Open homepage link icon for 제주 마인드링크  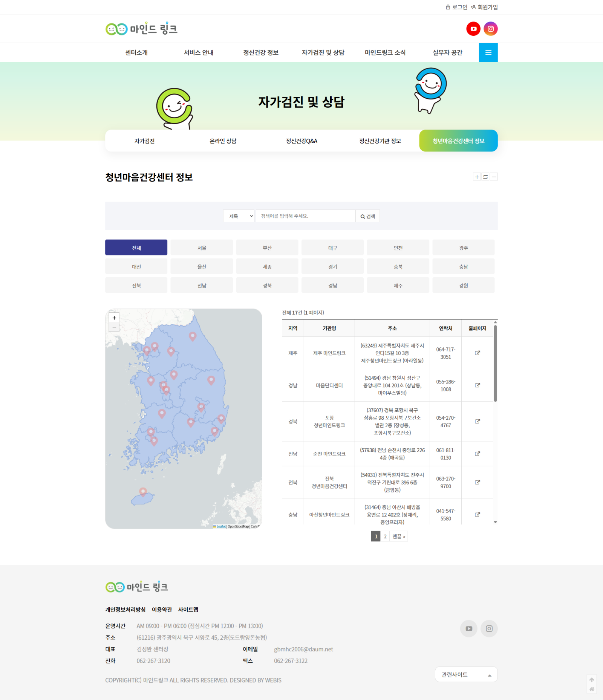coord(477,353)
